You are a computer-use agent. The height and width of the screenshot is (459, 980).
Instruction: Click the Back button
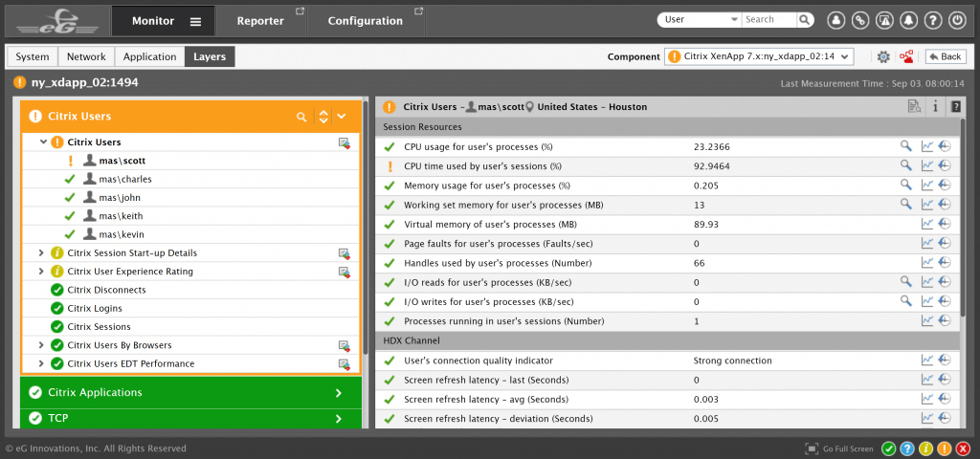pyautogui.click(x=944, y=56)
